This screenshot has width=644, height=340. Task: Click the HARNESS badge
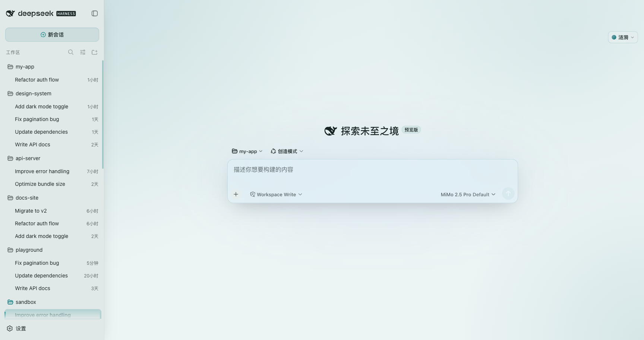[x=66, y=14]
